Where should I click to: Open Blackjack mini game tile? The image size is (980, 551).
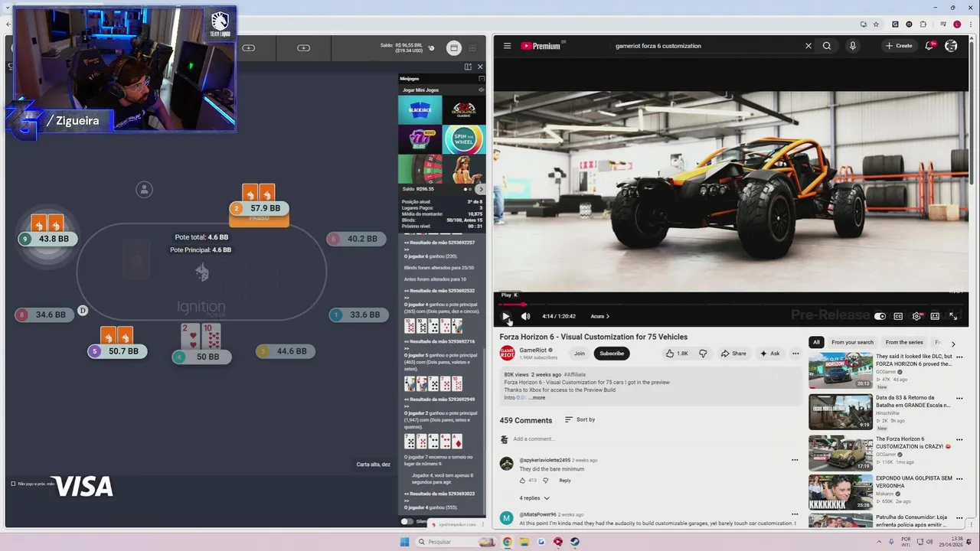(420, 109)
